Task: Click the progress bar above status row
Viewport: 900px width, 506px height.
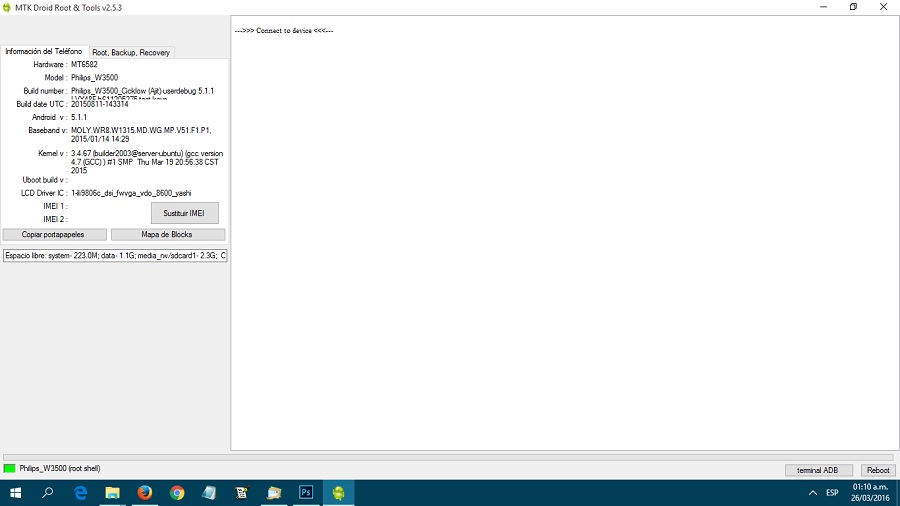Action: [x=448, y=458]
